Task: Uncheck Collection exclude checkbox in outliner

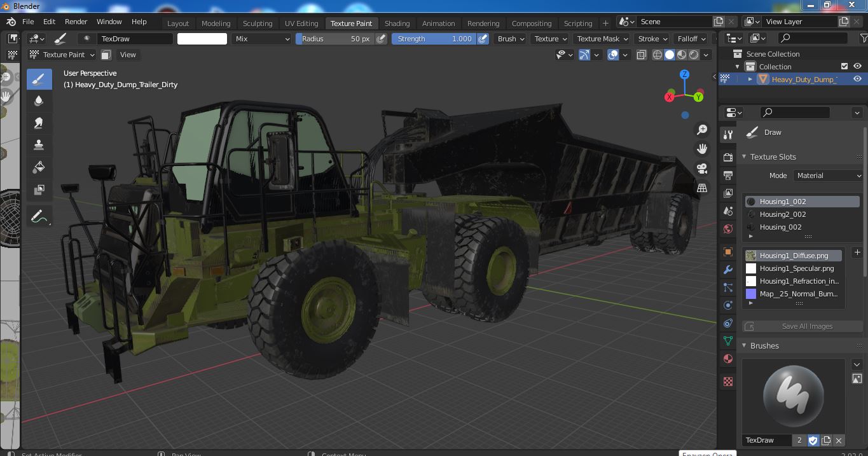Action: coord(844,66)
